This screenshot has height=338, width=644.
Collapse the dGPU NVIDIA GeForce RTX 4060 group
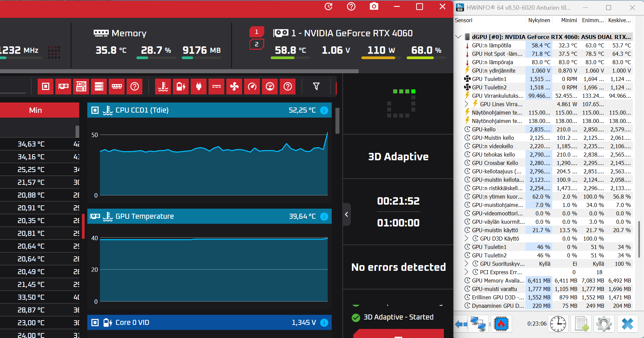(458, 37)
